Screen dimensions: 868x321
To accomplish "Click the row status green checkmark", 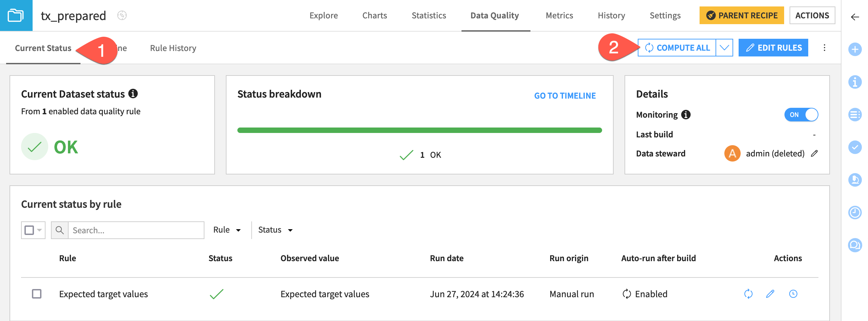I will click(x=216, y=294).
